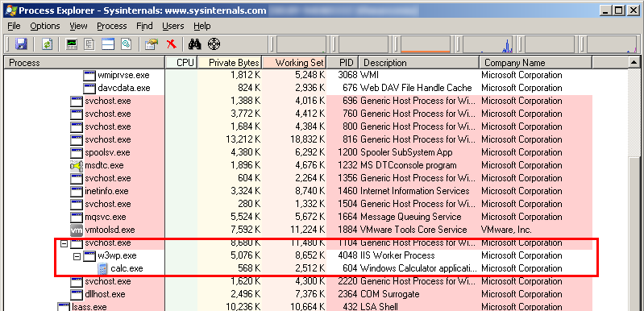
Task: Open the Help menu
Action: [x=202, y=26]
